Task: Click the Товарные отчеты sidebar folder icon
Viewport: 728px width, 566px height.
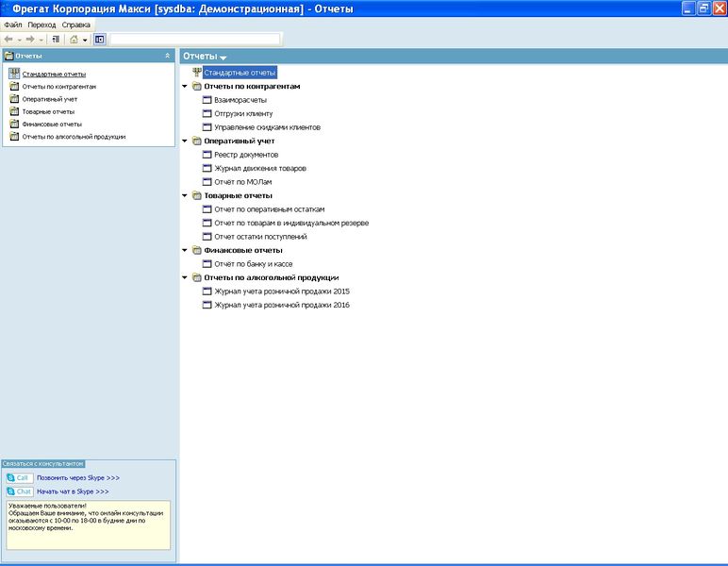Action: pyautogui.click(x=14, y=111)
